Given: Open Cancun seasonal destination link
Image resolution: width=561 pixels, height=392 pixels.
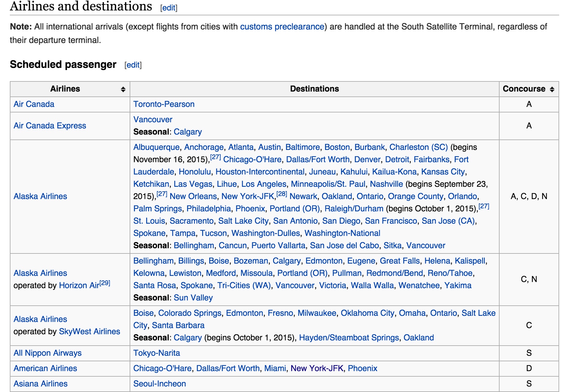Looking at the screenshot, I should coord(233,245).
